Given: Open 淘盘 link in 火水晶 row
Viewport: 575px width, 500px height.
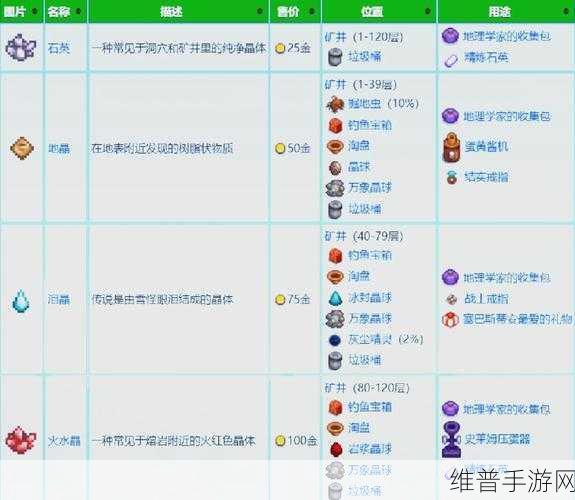Looking at the screenshot, I should pyautogui.click(x=359, y=428).
